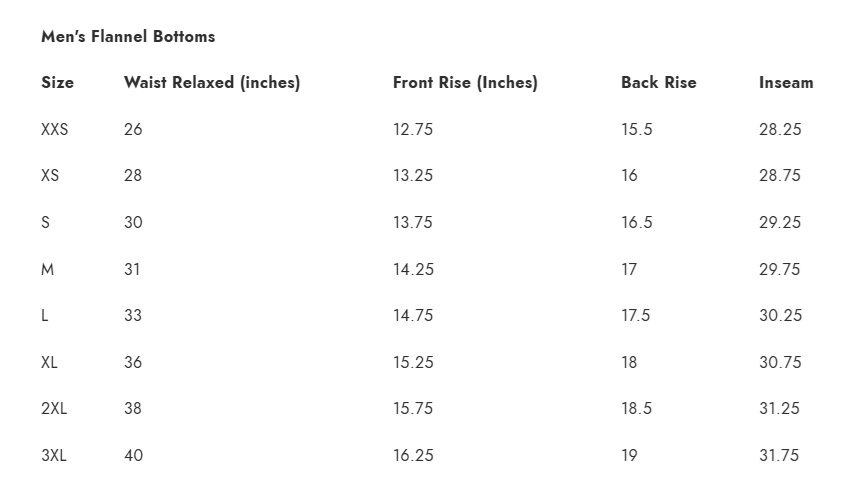Click the 16.25 front rise value
This screenshot has width=848, height=480.
click(x=413, y=455)
